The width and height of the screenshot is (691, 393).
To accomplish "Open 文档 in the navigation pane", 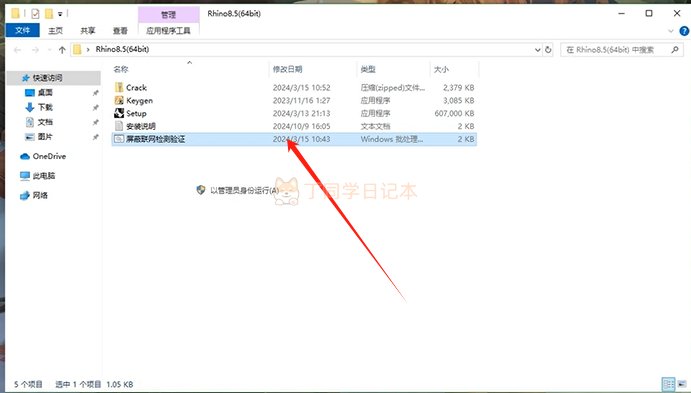I will pyautogui.click(x=45, y=122).
